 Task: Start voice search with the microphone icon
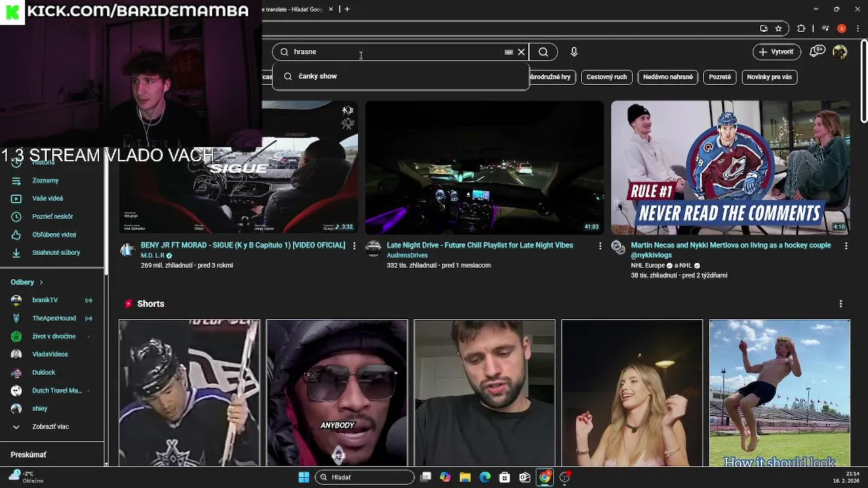pos(574,52)
